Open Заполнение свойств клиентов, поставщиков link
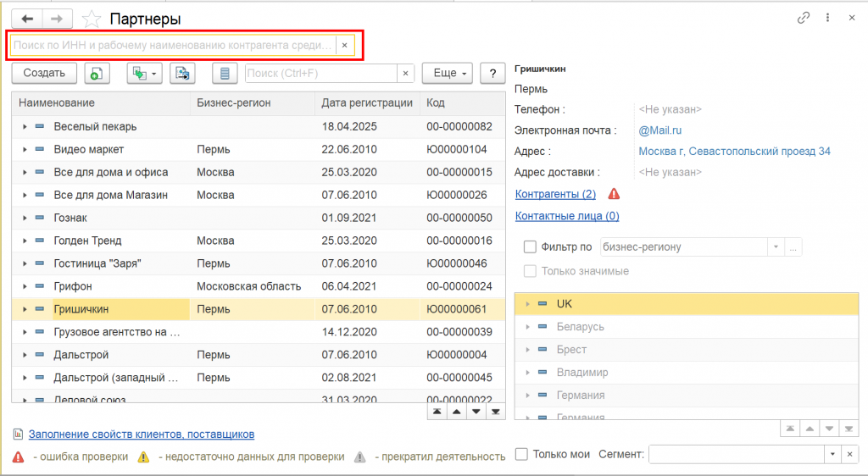Image resolution: width=868 pixels, height=476 pixels. point(142,434)
